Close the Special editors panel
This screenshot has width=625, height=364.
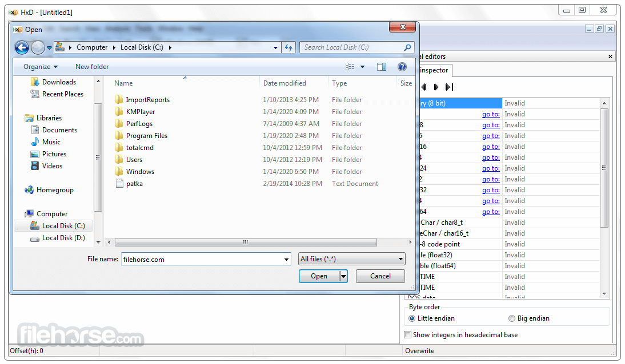point(610,56)
